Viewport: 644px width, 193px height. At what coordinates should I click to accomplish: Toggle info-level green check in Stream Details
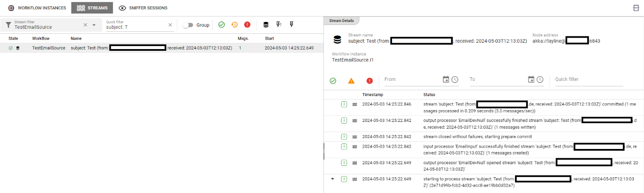tap(333, 81)
